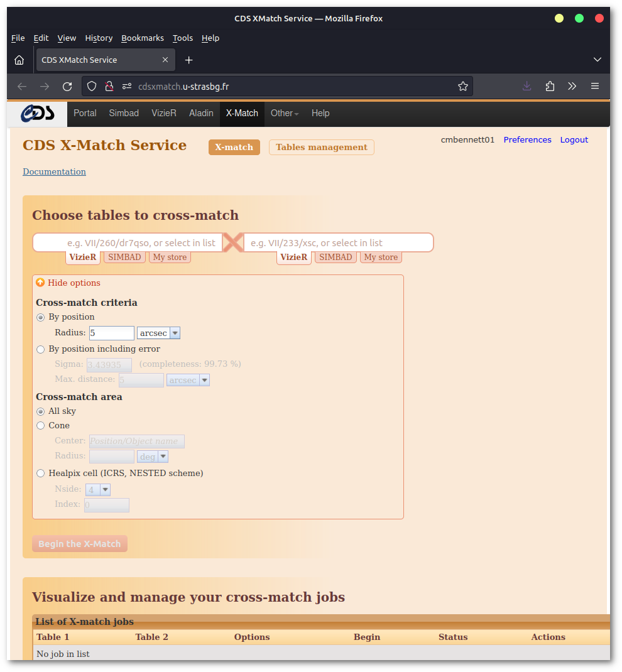Click the first table input field
The height and width of the screenshot is (672, 622).
click(x=128, y=242)
